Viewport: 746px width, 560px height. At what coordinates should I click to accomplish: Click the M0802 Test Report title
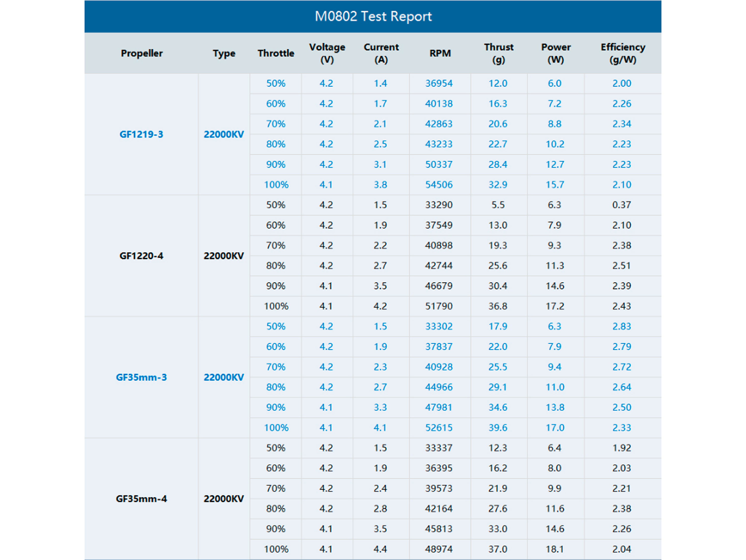[x=373, y=16]
